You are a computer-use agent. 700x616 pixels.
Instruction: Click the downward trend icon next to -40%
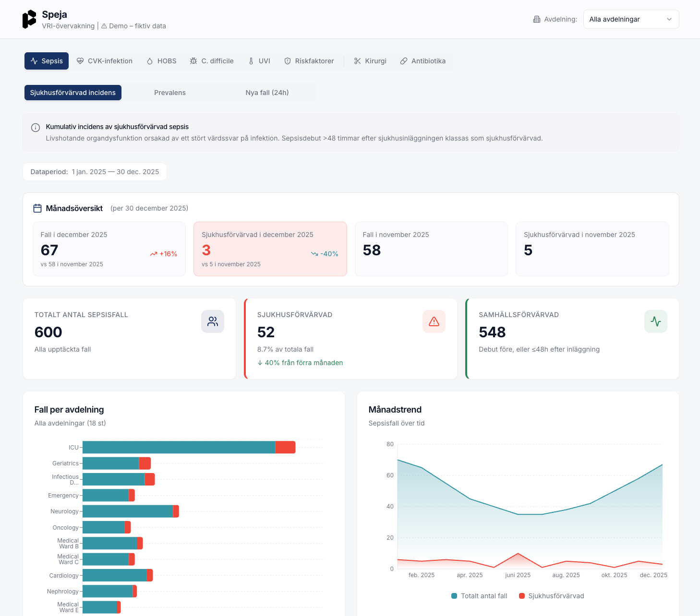(314, 254)
